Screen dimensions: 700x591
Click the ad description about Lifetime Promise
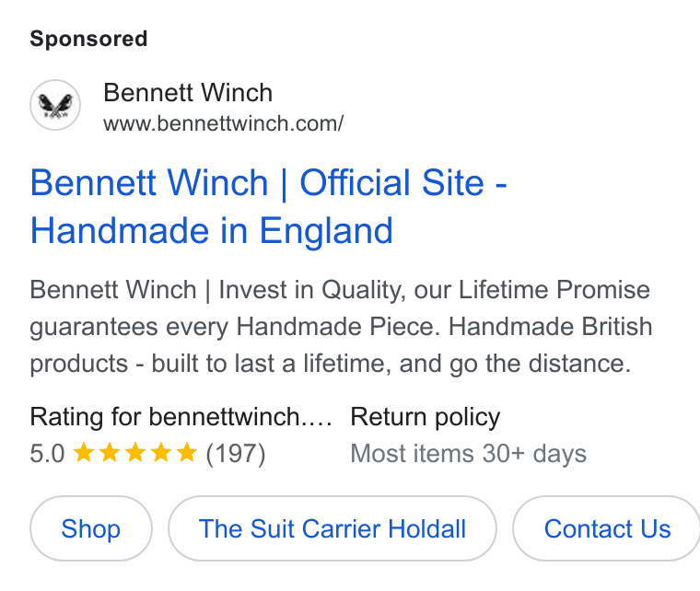click(341, 327)
